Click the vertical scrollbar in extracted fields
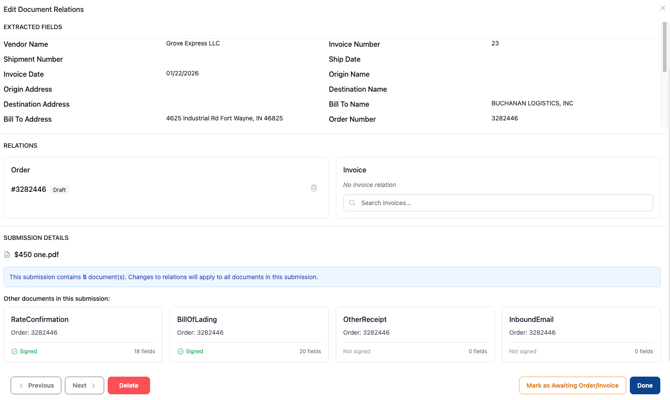Viewport: 670px width, 400px height. coord(664,48)
